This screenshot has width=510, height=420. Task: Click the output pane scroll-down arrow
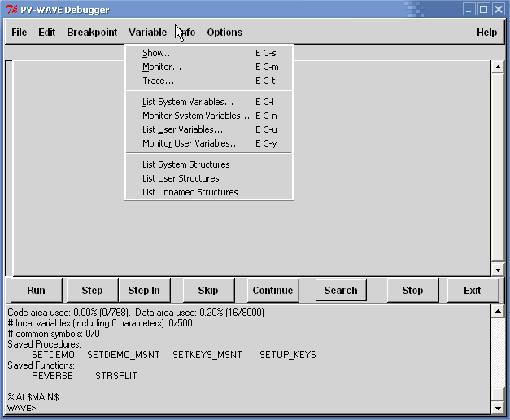point(498,408)
